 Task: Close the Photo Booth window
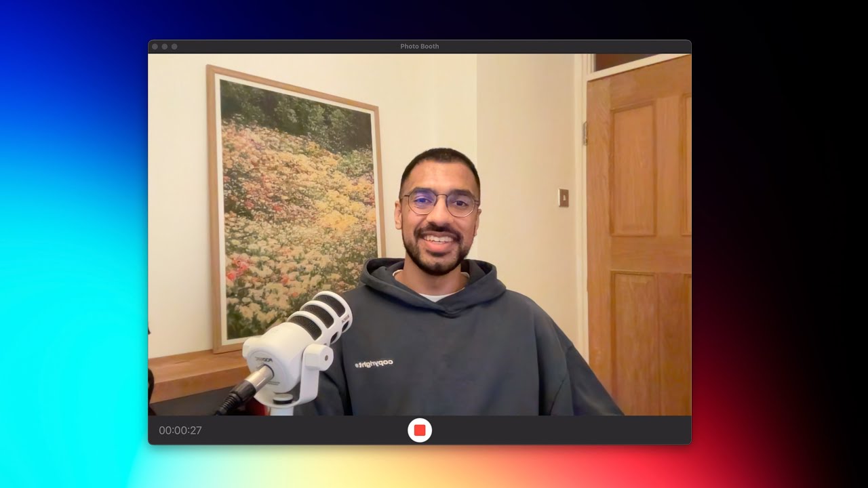pos(155,47)
